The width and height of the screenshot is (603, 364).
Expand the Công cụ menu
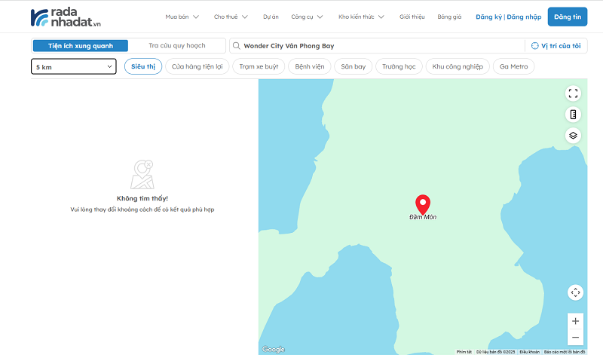[307, 17]
